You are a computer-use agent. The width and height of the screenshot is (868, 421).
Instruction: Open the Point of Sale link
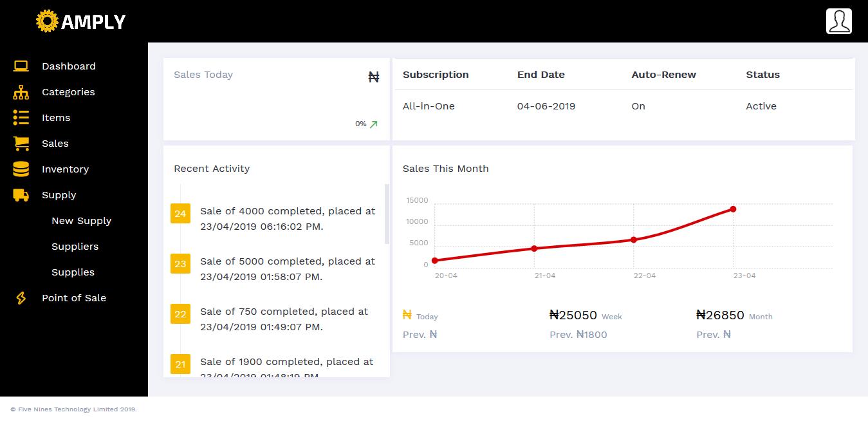pos(74,298)
